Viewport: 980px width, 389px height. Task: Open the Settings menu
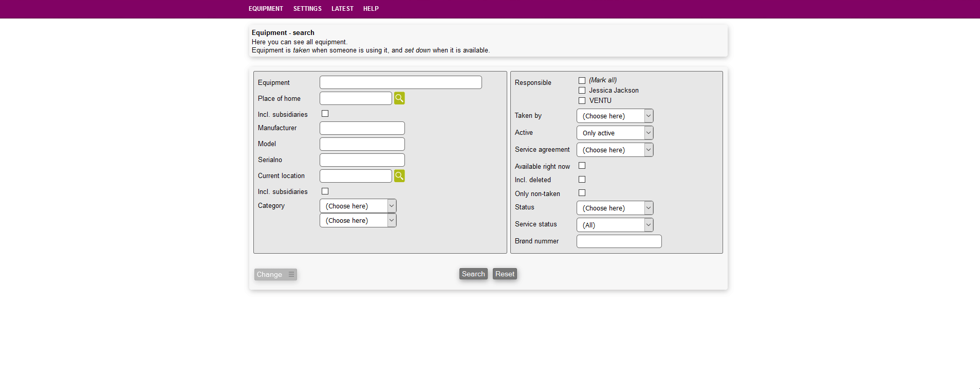click(x=307, y=9)
